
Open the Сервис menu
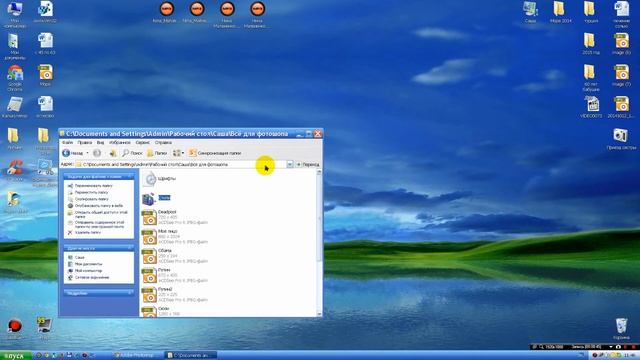tap(142, 142)
